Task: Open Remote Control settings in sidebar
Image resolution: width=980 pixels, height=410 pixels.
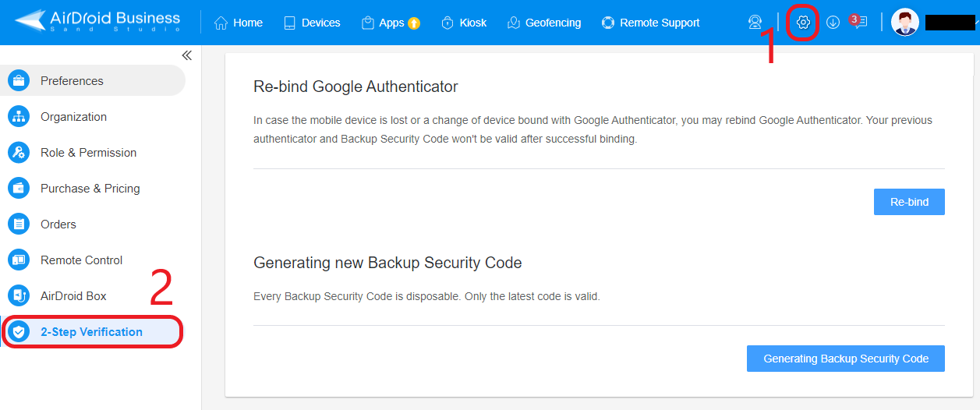Action: click(x=81, y=260)
